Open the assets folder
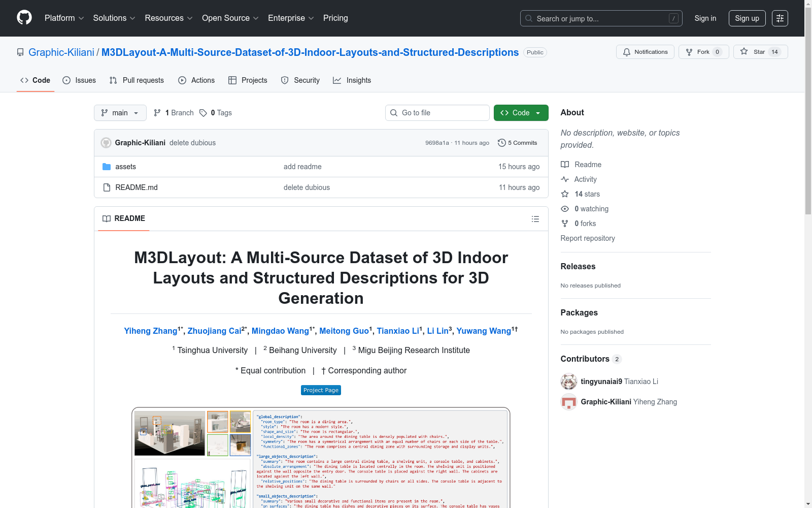 pos(125,167)
